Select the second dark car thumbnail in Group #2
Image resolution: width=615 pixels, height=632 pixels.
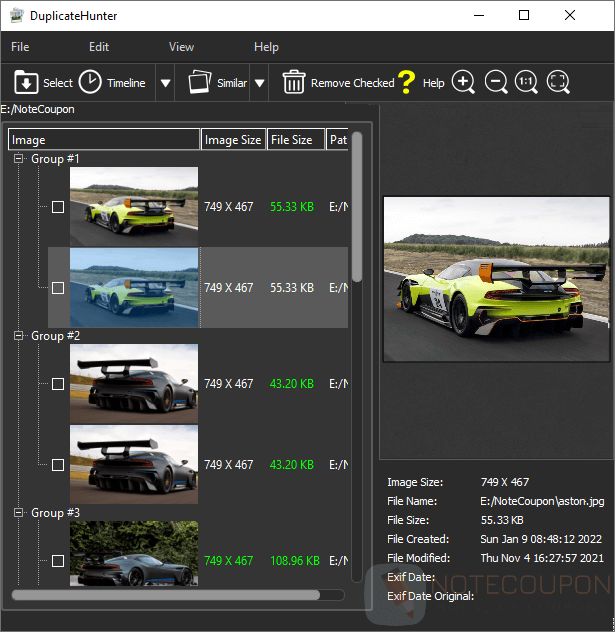[134, 464]
